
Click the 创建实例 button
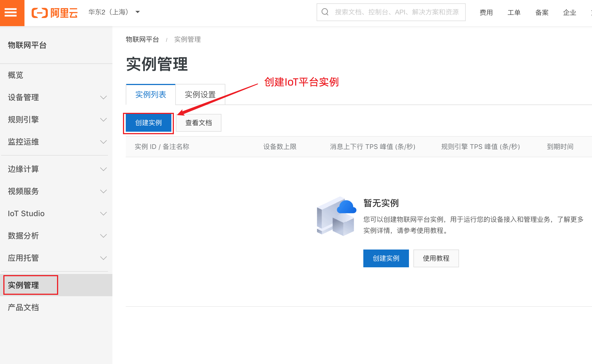point(148,123)
